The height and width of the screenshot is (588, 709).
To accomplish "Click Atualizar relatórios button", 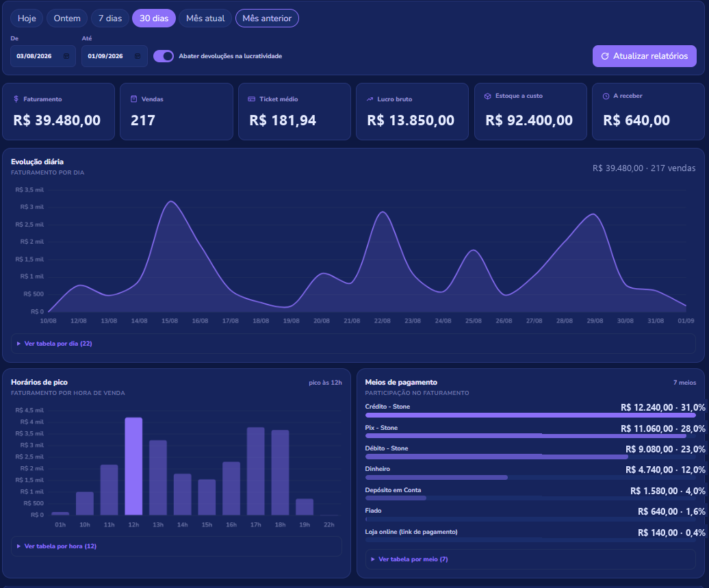I will (645, 56).
